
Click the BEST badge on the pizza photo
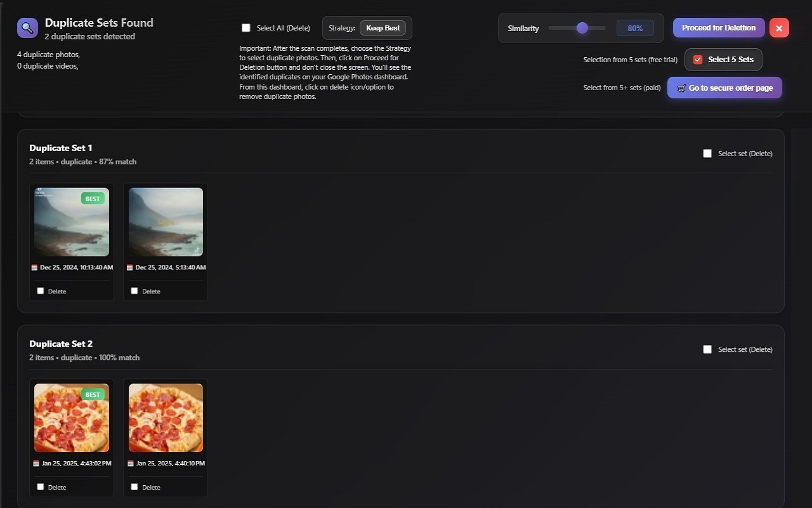click(x=93, y=394)
